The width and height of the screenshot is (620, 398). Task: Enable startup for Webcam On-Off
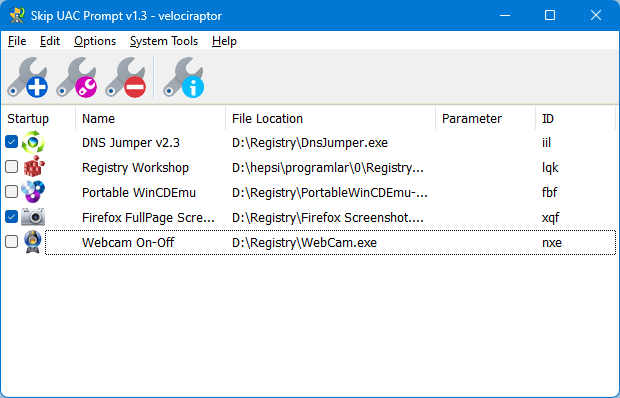pos(11,241)
